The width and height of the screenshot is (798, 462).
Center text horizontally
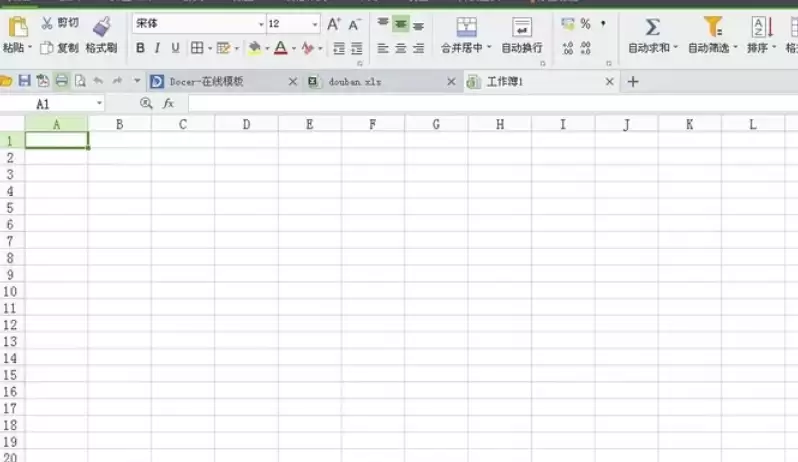coord(401,48)
